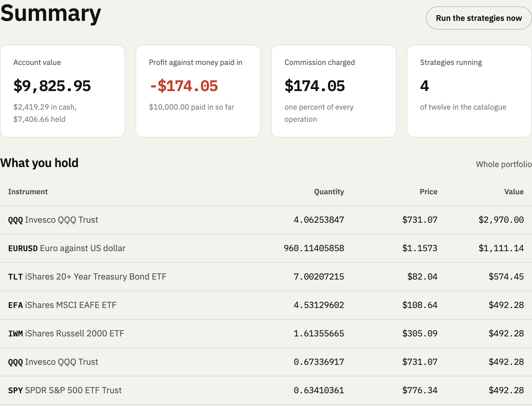This screenshot has height=406, width=532.
Task: Click the What you hold heading
Action: click(x=39, y=163)
